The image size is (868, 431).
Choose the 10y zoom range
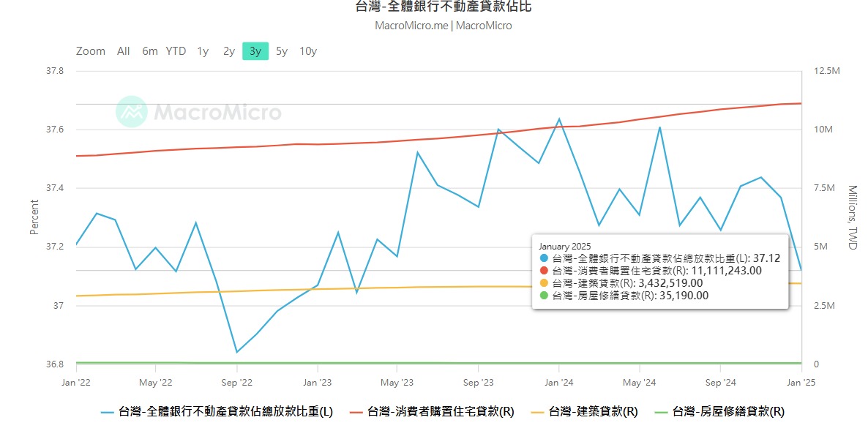coord(308,51)
